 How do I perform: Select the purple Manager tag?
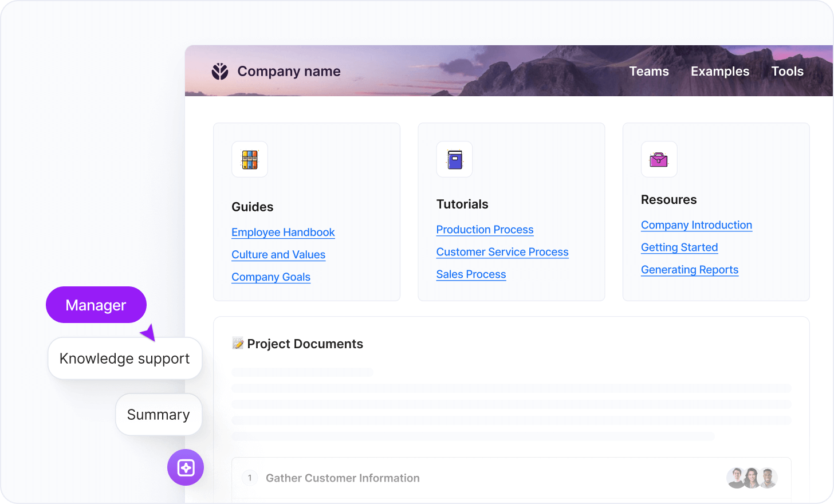tap(96, 305)
